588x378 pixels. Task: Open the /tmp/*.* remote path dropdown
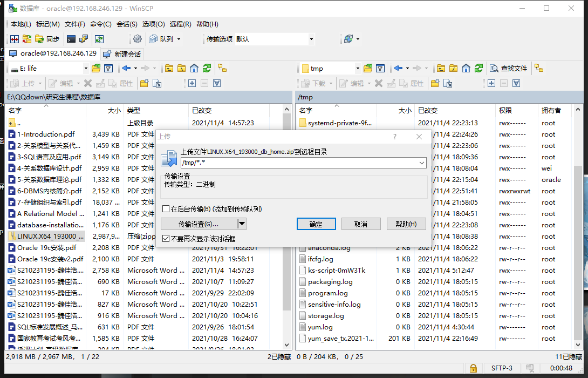pos(422,163)
